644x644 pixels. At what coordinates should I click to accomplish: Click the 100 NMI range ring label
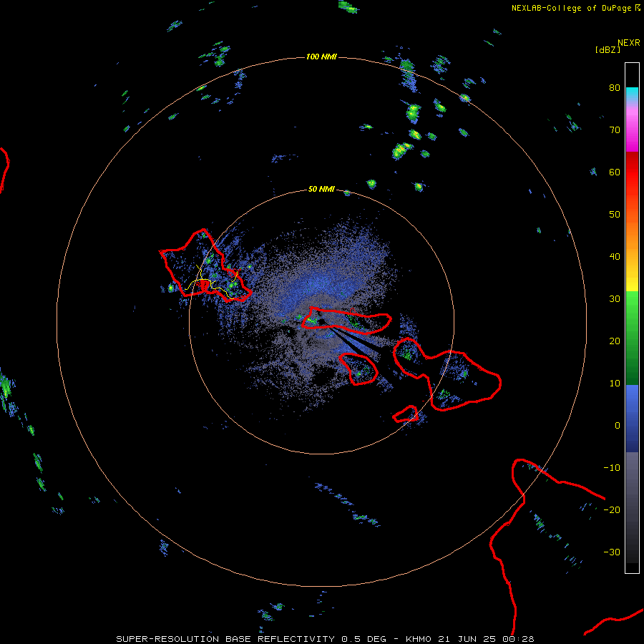click(321, 57)
